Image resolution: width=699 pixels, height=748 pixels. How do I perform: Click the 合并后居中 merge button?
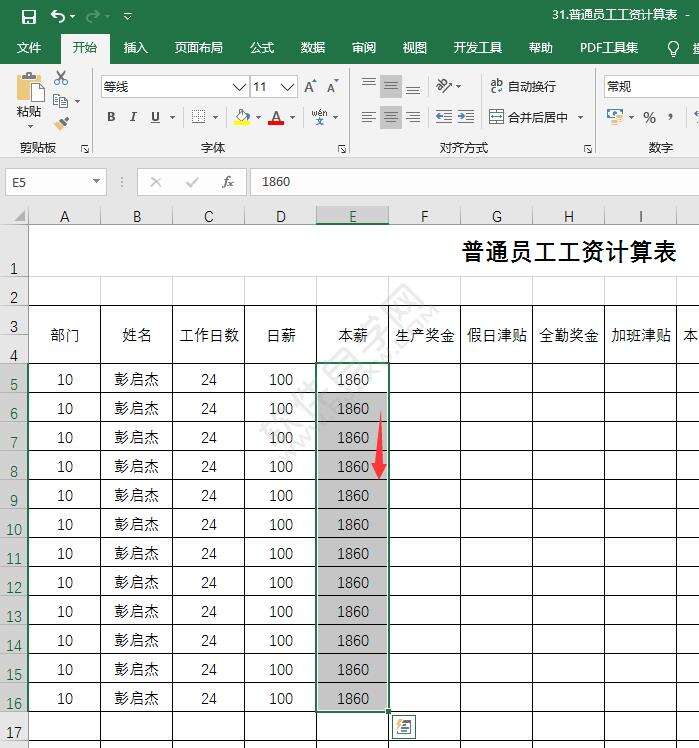click(x=529, y=117)
